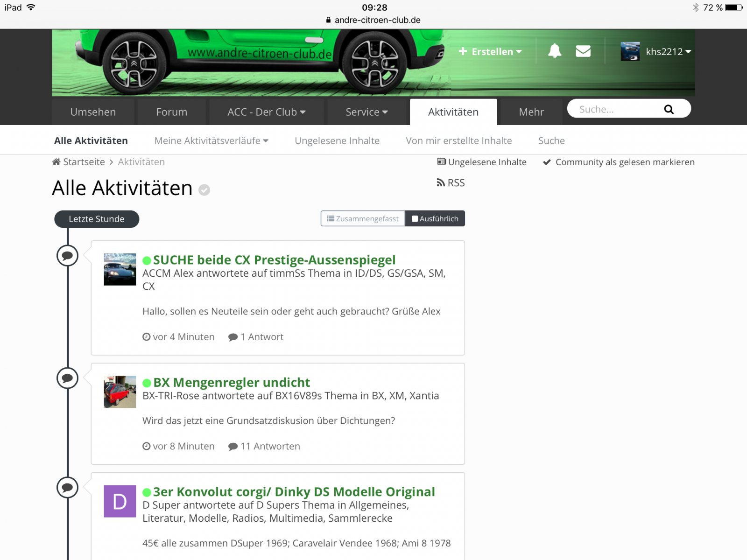Open the messages envelope icon
The height and width of the screenshot is (560, 747).
(x=583, y=51)
